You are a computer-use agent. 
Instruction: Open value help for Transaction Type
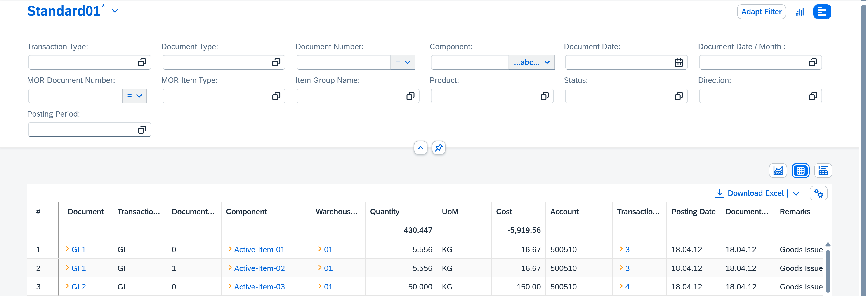click(x=142, y=62)
